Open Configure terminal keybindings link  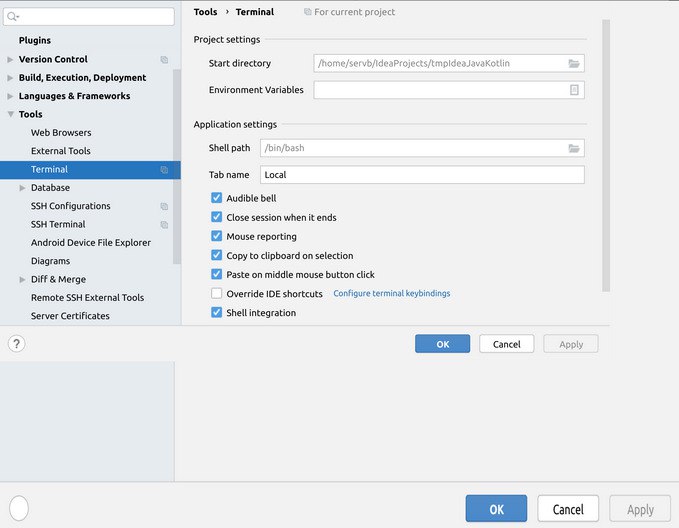pyautogui.click(x=391, y=293)
